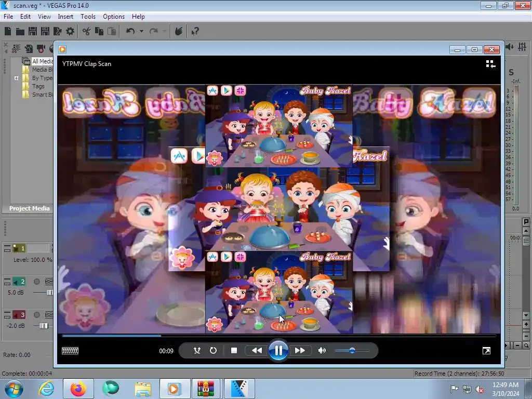Stop playback in media player

(x=234, y=351)
